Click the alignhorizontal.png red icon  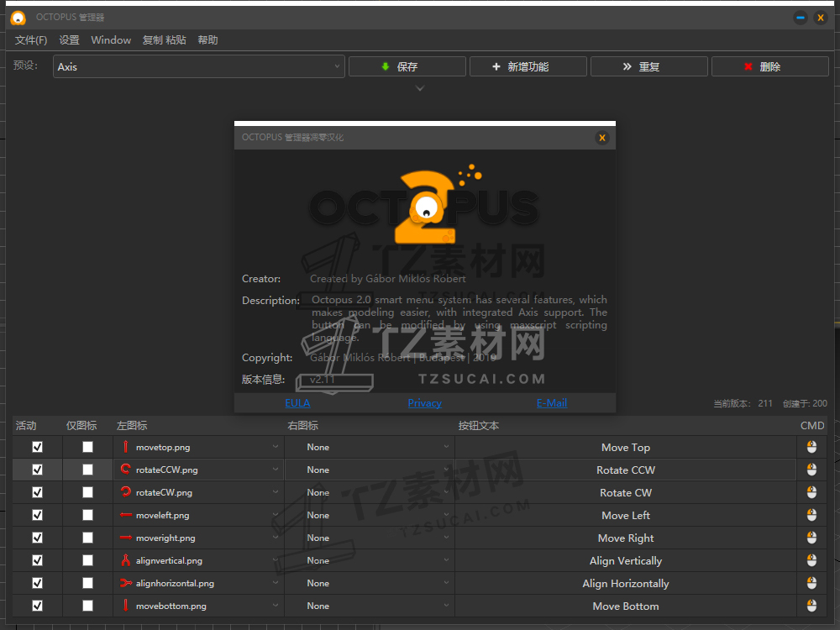[x=126, y=583]
